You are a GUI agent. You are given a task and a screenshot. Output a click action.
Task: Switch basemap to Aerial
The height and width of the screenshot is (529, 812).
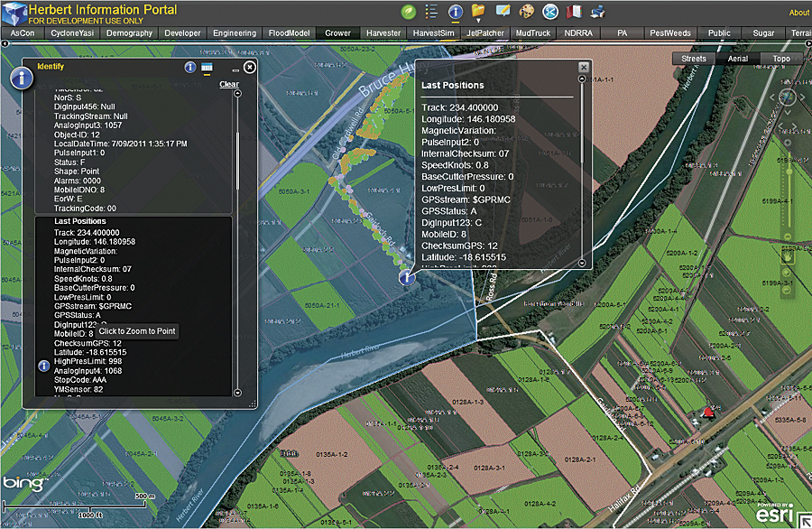tap(737, 59)
